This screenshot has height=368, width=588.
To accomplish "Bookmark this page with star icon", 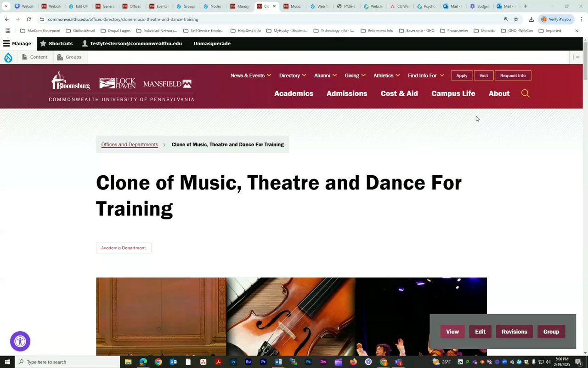I will pos(516,19).
